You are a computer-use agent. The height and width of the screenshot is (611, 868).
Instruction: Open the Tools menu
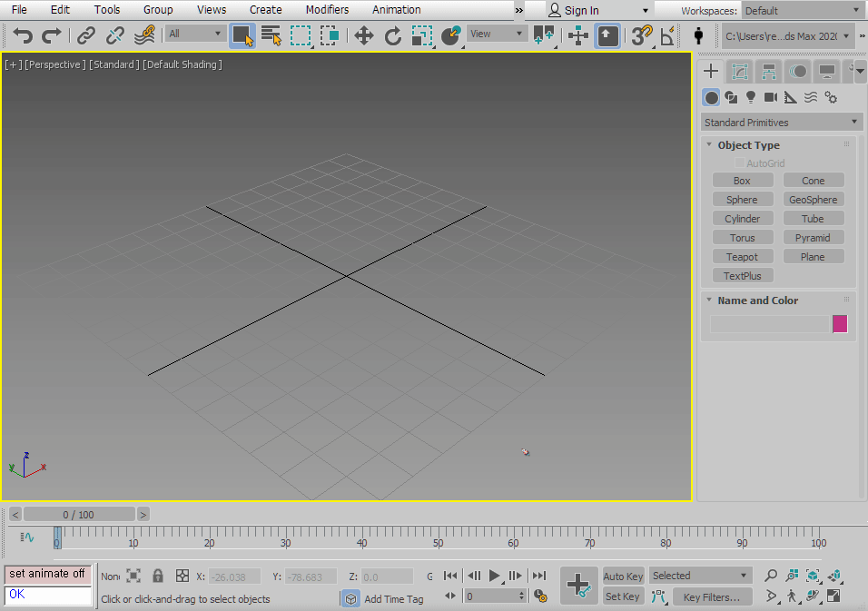click(107, 10)
